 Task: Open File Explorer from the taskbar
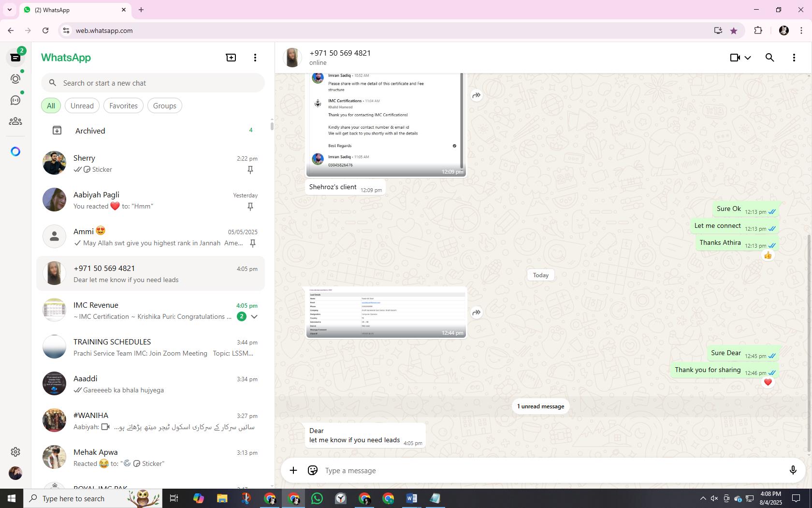pyautogui.click(x=222, y=498)
